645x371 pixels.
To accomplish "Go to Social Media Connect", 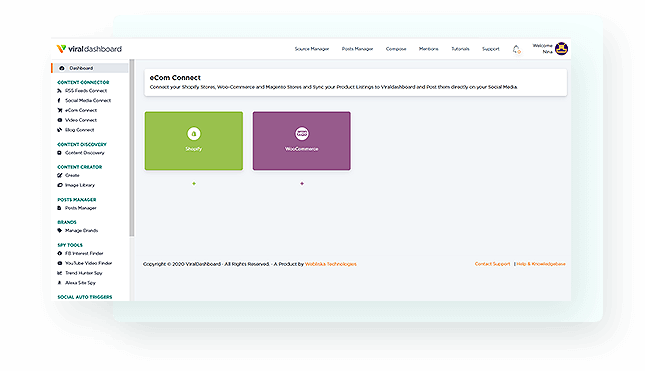I will tap(84, 100).
